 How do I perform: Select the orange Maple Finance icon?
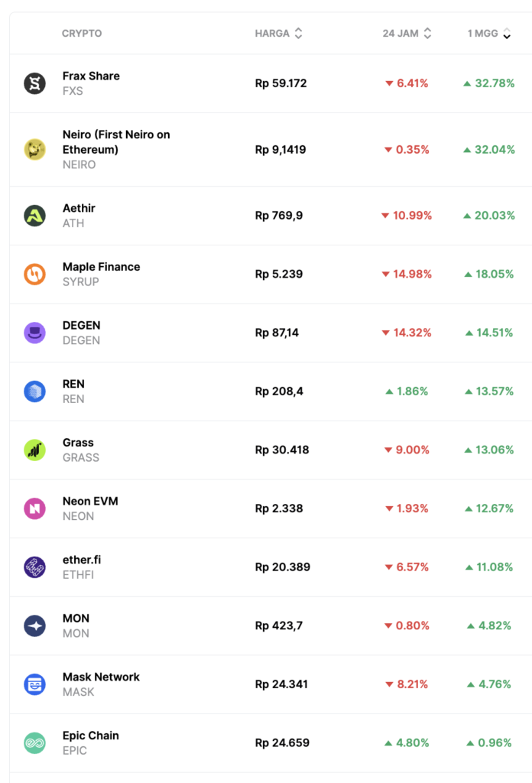click(x=35, y=275)
